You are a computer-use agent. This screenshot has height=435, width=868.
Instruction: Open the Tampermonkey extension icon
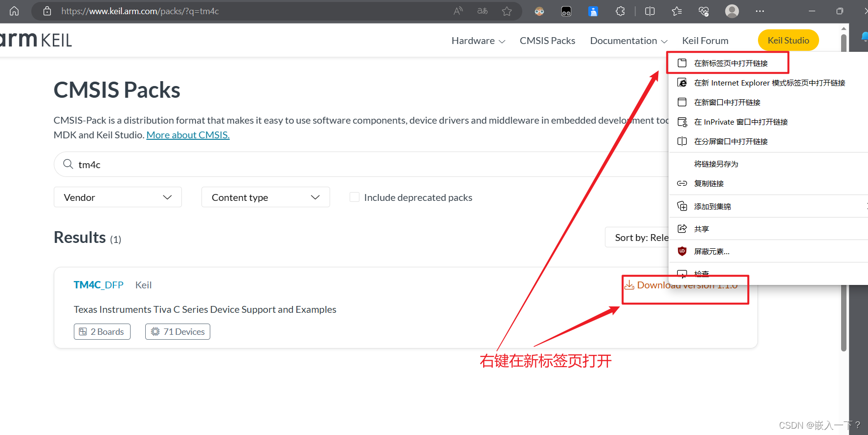tap(566, 11)
